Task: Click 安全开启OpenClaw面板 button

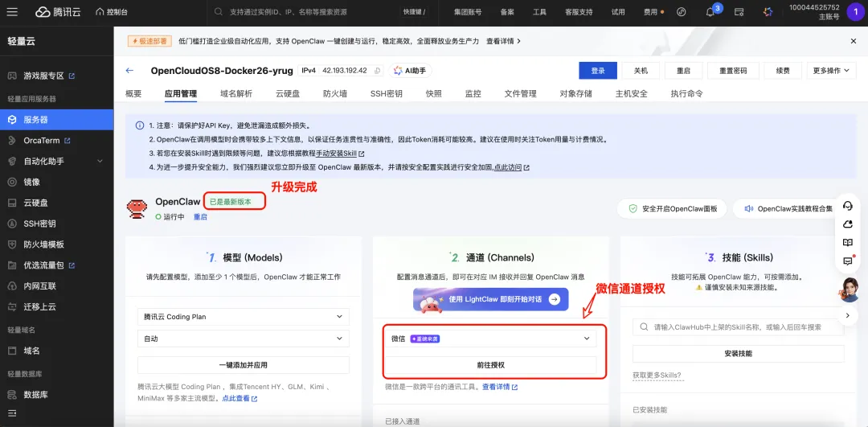Action: click(x=673, y=209)
